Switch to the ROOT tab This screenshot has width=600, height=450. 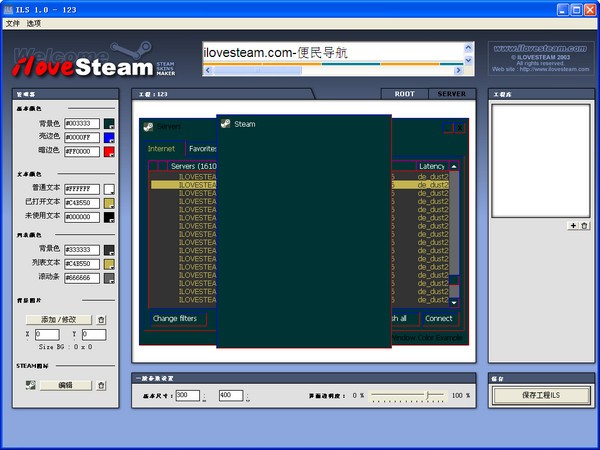(x=404, y=94)
